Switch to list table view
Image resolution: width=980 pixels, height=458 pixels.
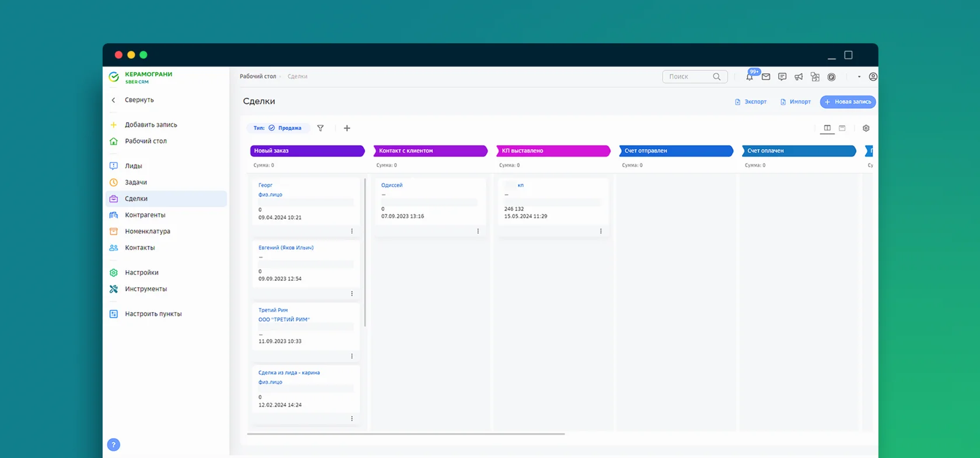coord(842,128)
